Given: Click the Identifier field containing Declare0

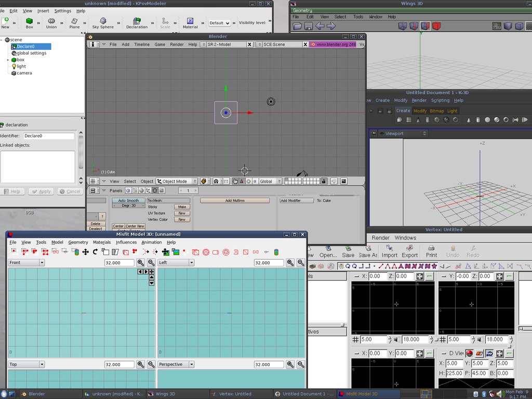Looking at the screenshot, I should [49, 136].
